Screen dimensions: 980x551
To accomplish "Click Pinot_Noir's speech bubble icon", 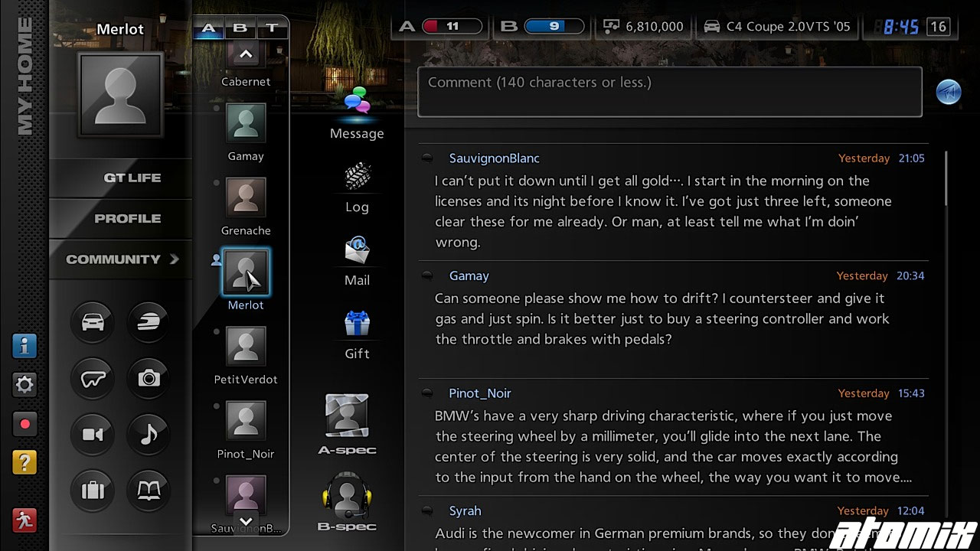I will (427, 393).
